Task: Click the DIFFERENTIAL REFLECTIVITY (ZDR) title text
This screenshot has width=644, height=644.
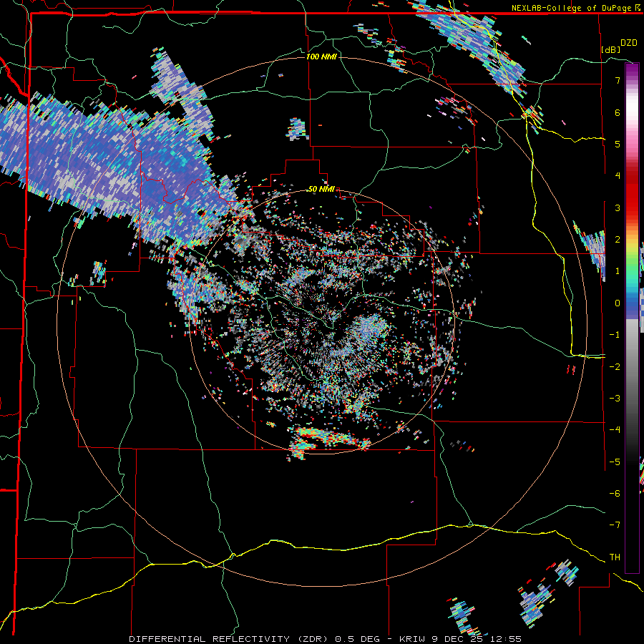Action: point(229,639)
